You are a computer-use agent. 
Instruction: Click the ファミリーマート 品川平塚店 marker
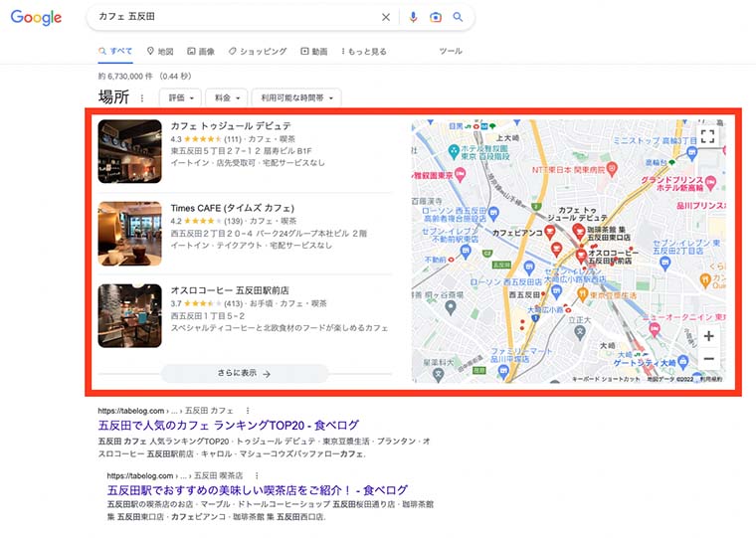coord(504,371)
